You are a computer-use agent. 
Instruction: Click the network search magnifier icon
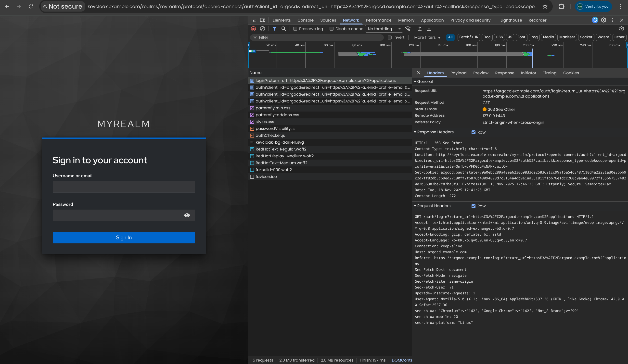pos(284,29)
